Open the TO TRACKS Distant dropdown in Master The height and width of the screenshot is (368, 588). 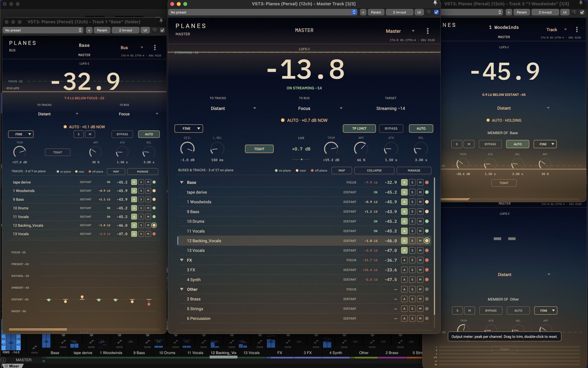pyautogui.click(x=233, y=108)
